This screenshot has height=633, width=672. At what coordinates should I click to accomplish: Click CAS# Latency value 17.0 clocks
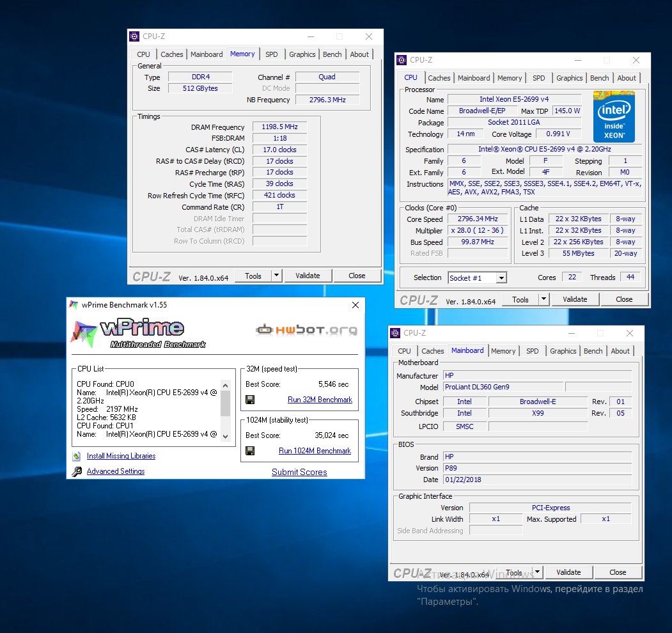coord(279,150)
